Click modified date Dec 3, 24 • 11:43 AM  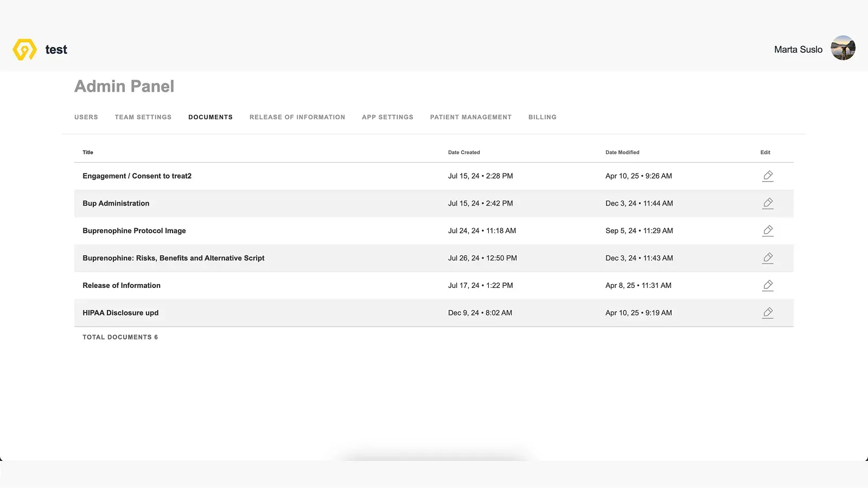click(x=639, y=258)
